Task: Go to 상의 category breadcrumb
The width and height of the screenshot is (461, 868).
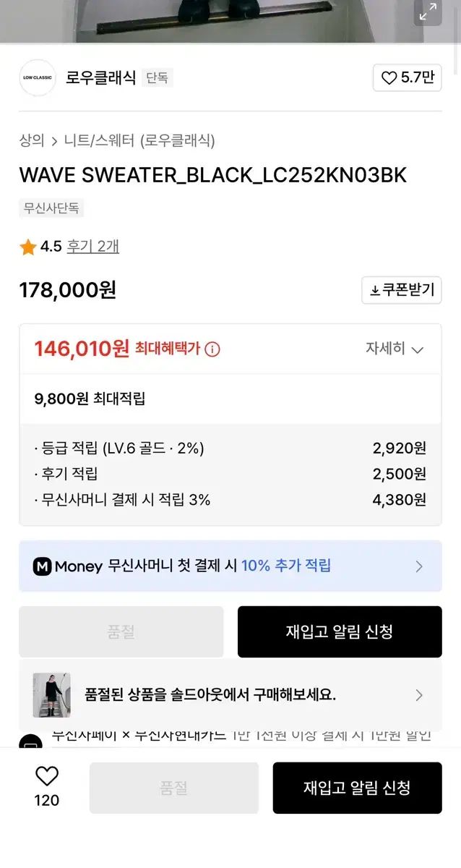Action: click(x=32, y=140)
